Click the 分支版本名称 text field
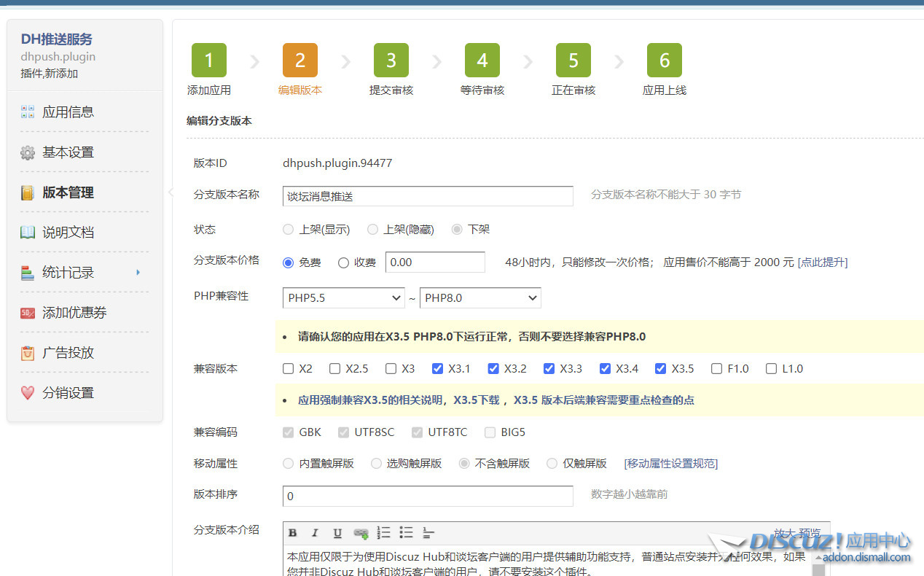This screenshot has height=576, width=924. coord(428,196)
